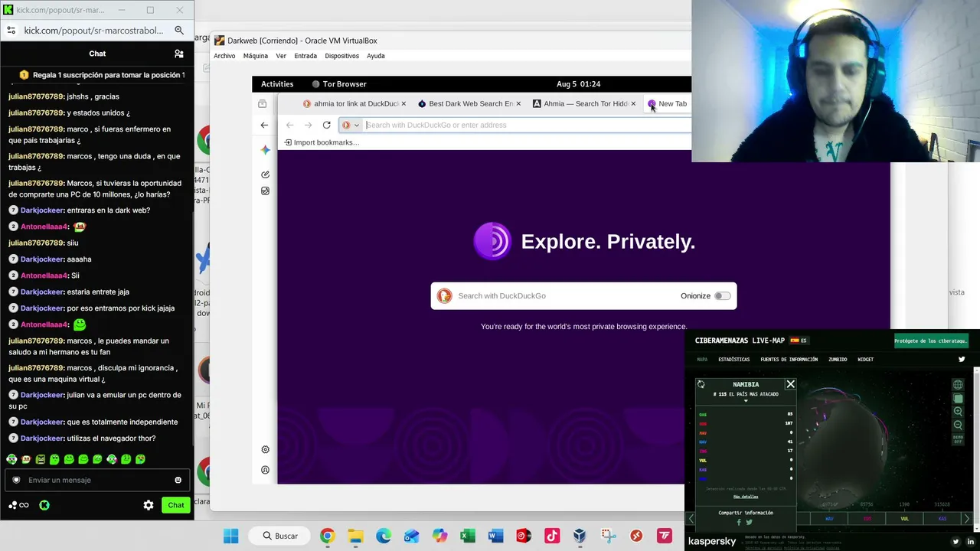This screenshot has height=551, width=980.
Task: Open File Explorer from the taskbar
Action: pos(355,536)
